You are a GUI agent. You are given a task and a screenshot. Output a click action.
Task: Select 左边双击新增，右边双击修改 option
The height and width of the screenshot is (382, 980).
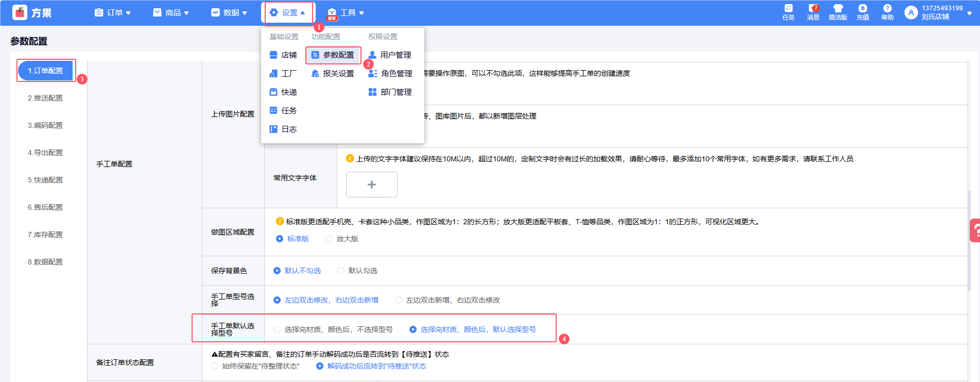[x=399, y=300]
